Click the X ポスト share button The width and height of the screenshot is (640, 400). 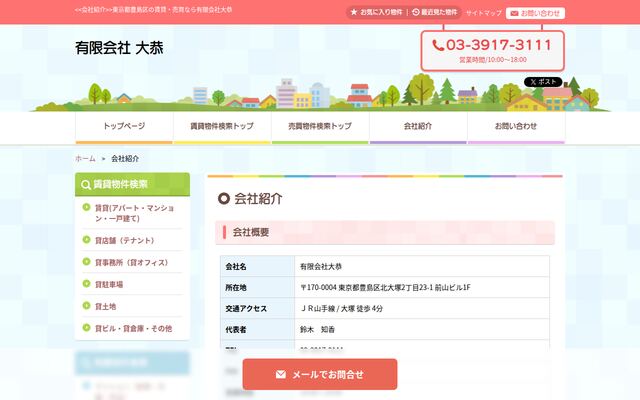pos(543,82)
